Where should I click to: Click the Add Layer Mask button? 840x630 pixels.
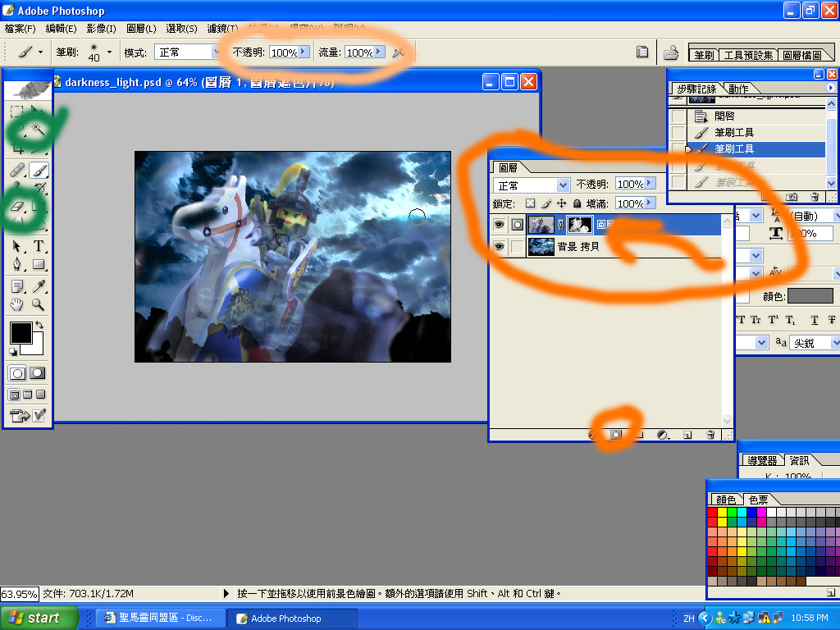[616, 435]
